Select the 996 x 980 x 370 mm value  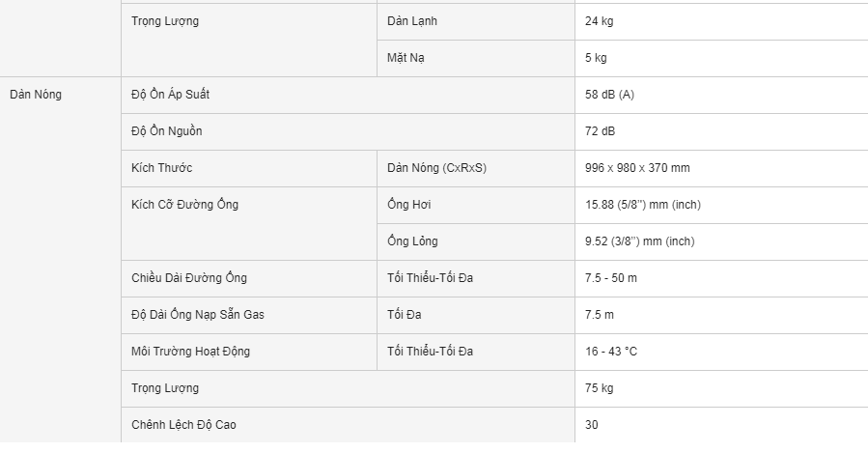pos(637,168)
